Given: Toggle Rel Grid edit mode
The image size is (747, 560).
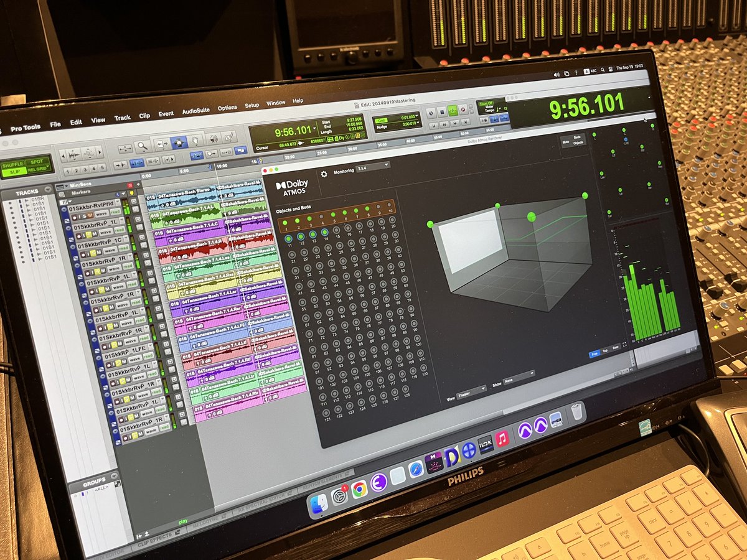Looking at the screenshot, I should [x=37, y=169].
